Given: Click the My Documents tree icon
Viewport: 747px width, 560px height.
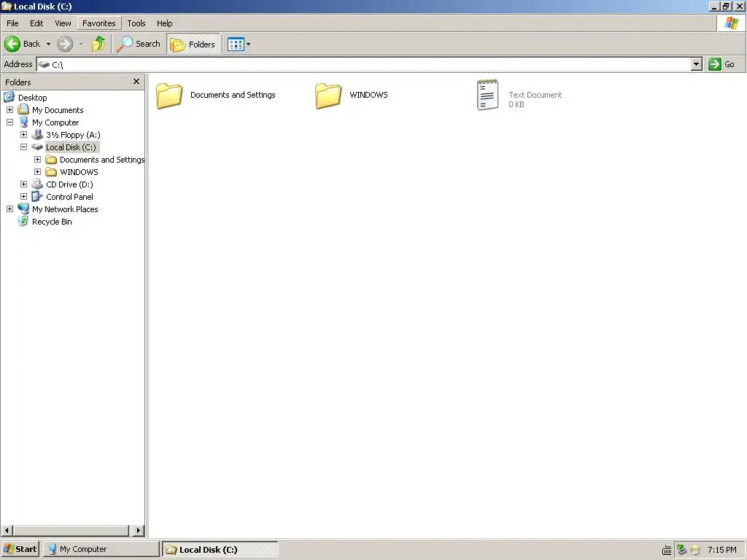Looking at the screenshot, I should 23,109.
